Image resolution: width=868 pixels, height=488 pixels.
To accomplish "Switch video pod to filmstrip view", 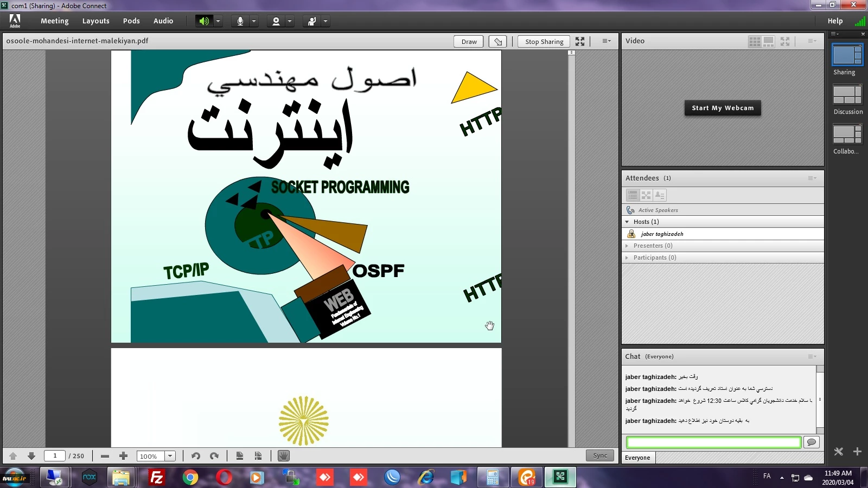I will (x=769, y=41).
